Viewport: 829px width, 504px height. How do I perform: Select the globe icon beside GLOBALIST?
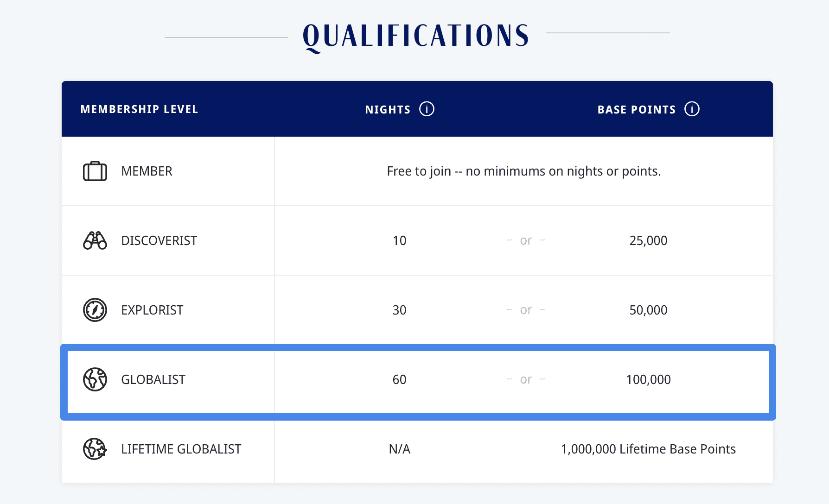tap(94, 379)
